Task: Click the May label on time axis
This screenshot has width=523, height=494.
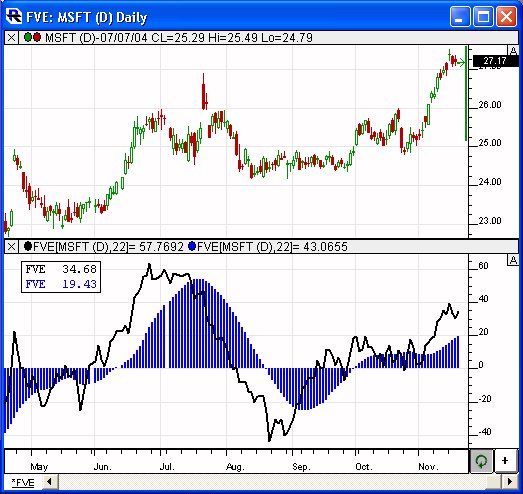Action: click(39, 466)
